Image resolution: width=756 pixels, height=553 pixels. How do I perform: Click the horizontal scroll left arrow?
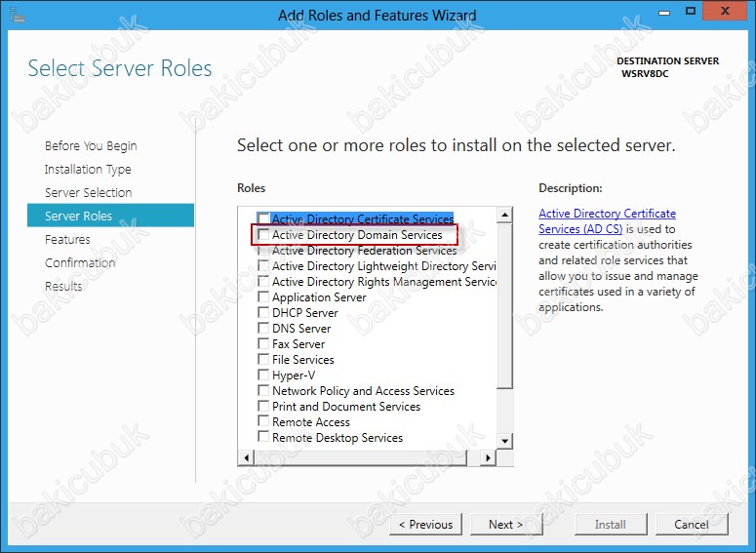click(247, 457)
